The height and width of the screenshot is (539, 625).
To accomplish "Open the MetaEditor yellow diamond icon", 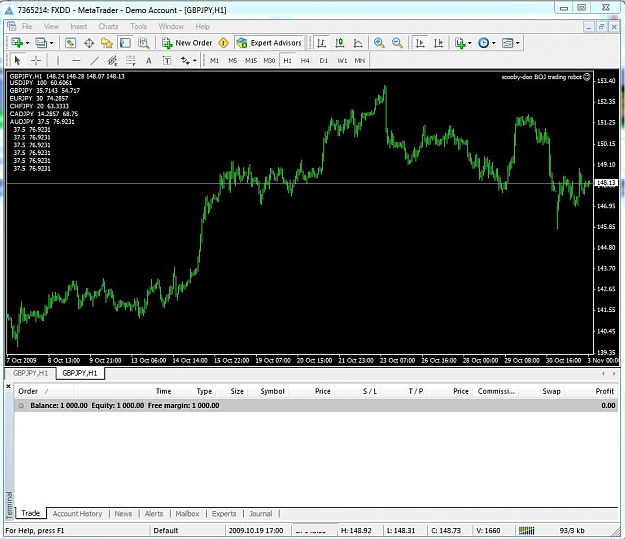I will coord(224,43).
